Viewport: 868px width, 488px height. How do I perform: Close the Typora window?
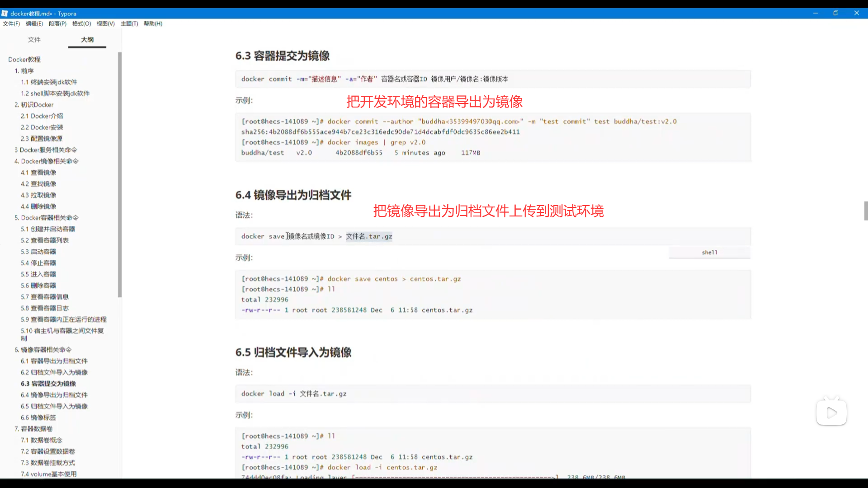click(x=856, y=13)
